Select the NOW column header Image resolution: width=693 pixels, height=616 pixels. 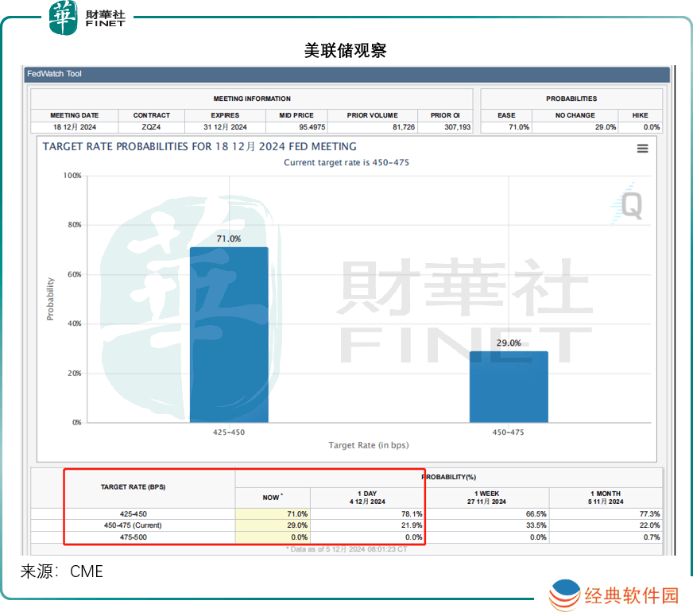click(273, 498)
